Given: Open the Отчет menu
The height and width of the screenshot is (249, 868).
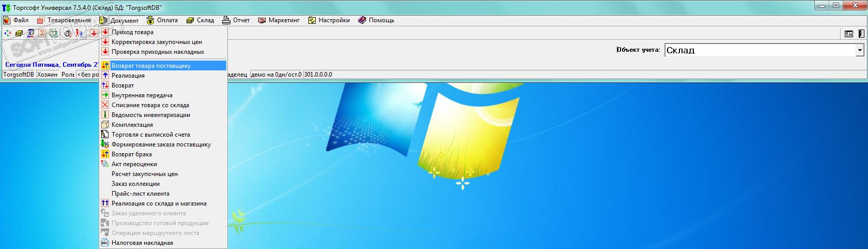Looking at the screenshot, I should pyautogui.click(x=236, y=20).
